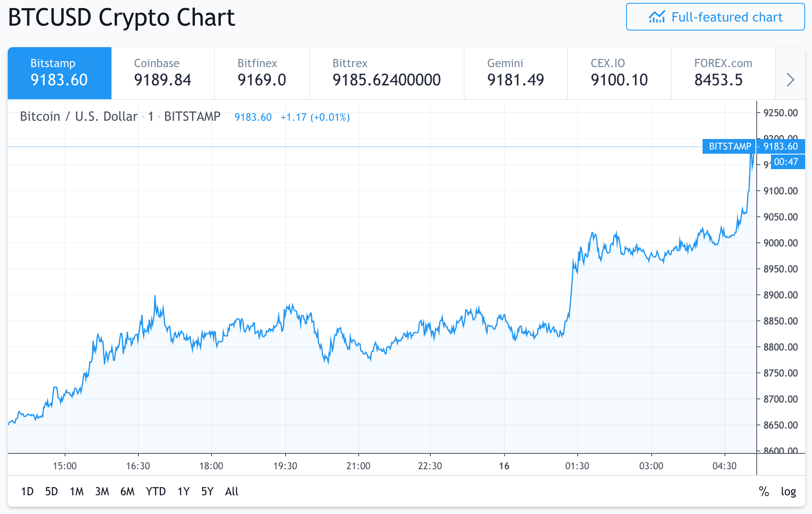The height and width of the screenshot is (514, 812).
Task: Toggle percent scale on the chart
Action: [764, 492]
